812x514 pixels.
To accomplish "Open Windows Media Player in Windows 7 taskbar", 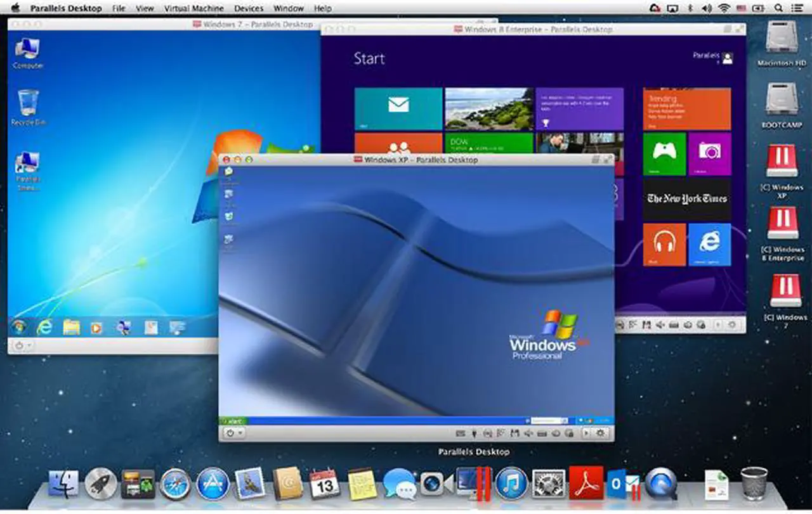I will coord(96,328).
